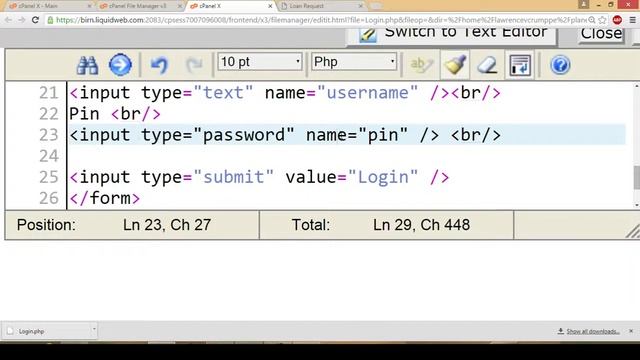Click the zoom magnifier icon in address bar

click(592, 20)
